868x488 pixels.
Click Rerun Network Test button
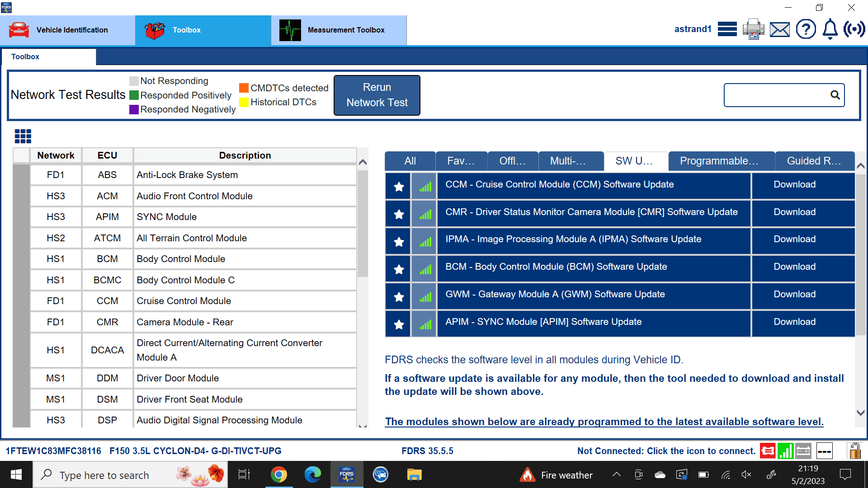coord(377,95)
